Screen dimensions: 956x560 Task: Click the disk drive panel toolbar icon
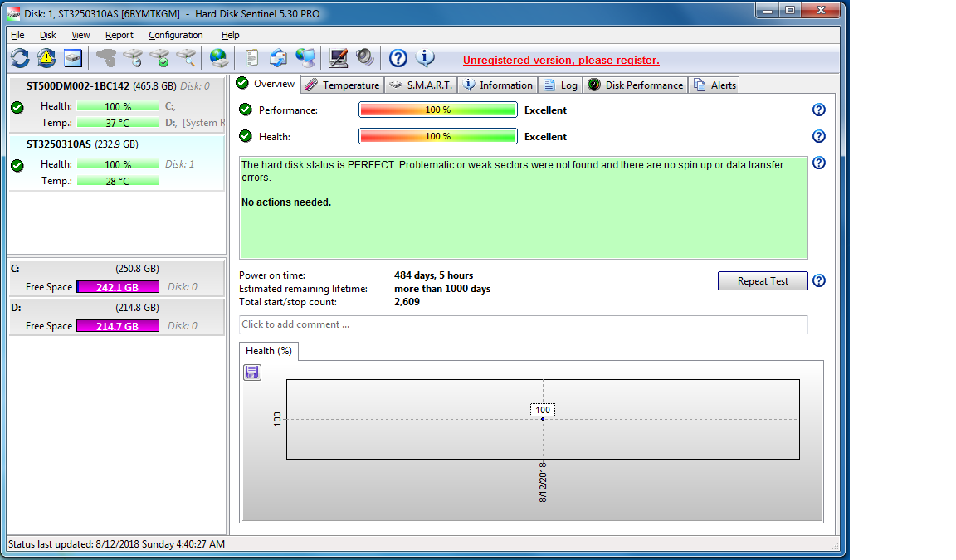click(x=73, y=59)
